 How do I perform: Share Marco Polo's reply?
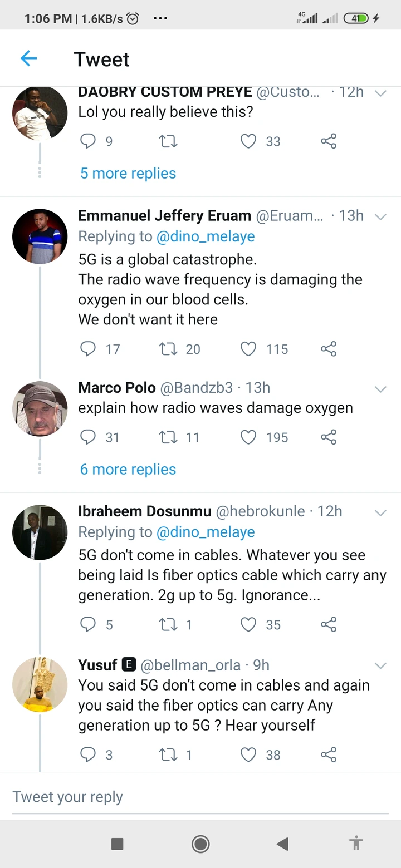click(x=329, y=437)
